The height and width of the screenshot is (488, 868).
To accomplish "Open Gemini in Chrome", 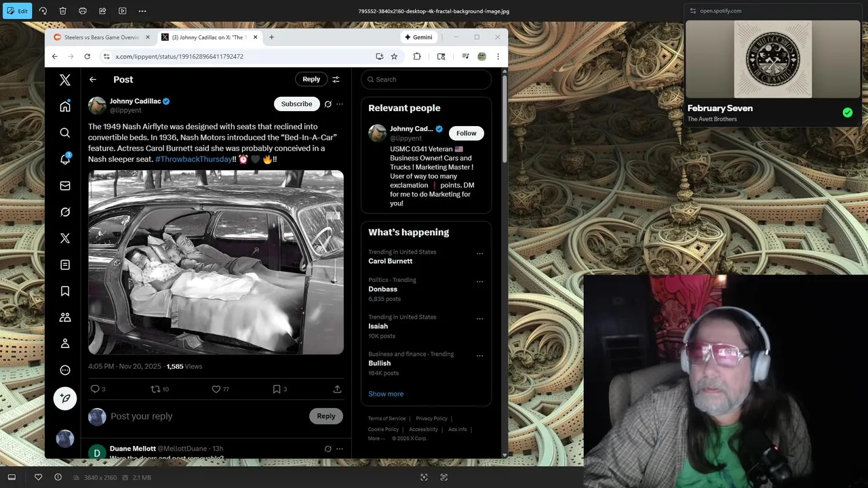I will pos(418,37).
